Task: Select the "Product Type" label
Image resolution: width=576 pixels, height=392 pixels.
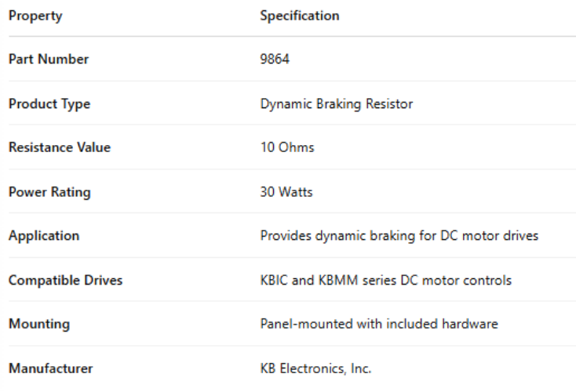Action: (x=49, y=104)
